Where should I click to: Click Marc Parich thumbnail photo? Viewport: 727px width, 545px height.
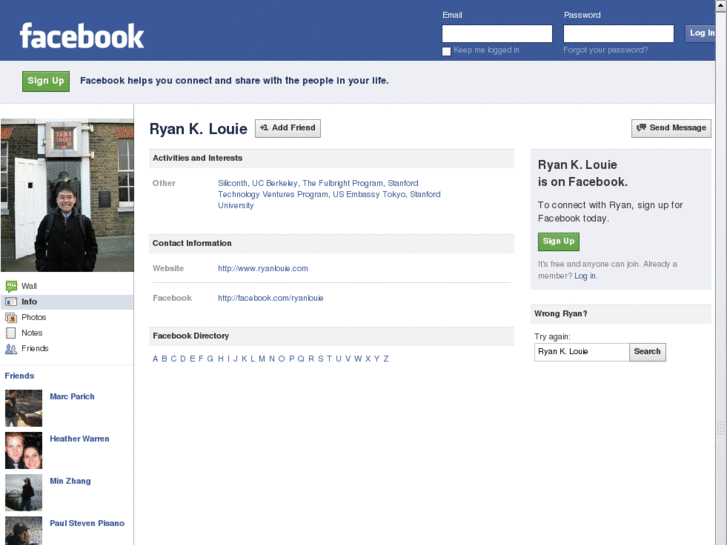pos(24,408)
